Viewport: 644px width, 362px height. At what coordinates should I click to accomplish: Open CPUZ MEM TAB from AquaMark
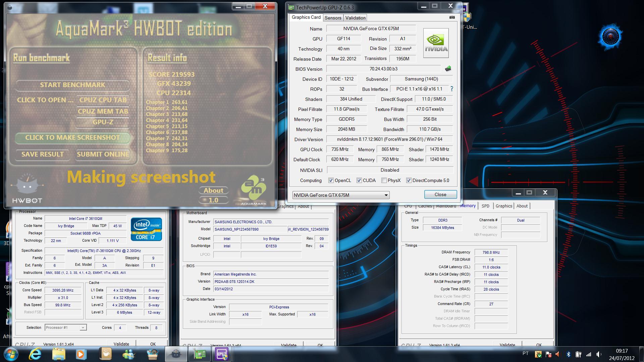103,111
